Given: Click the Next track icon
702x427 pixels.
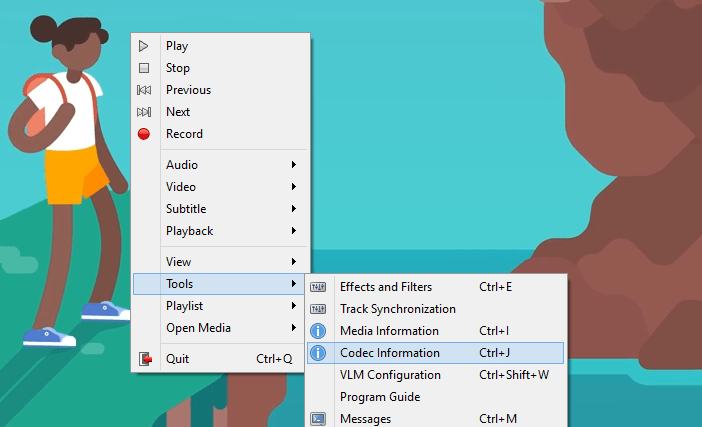Looking at the screenshot, I should click(144, 112).
